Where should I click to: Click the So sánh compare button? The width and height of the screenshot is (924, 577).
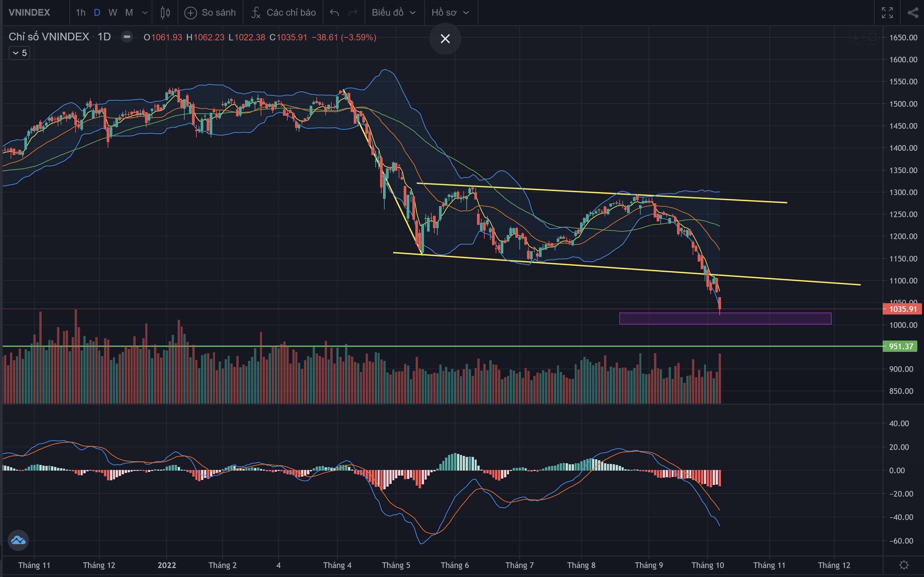210,13
